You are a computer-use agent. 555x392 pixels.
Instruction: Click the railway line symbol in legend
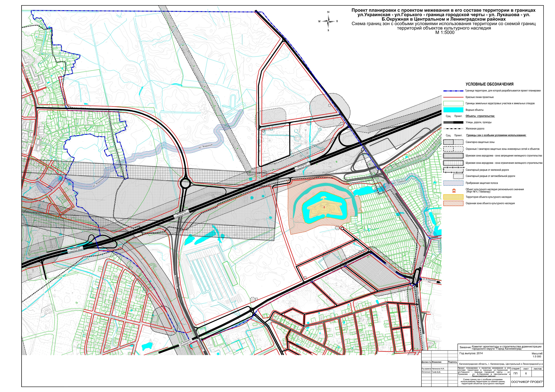(x=453, y=129)
